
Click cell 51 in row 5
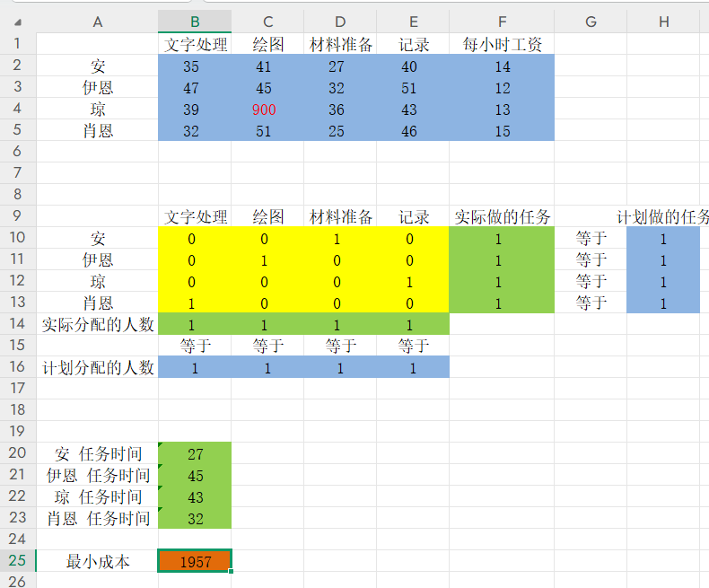pyautogui.click(x=267, y=131)
